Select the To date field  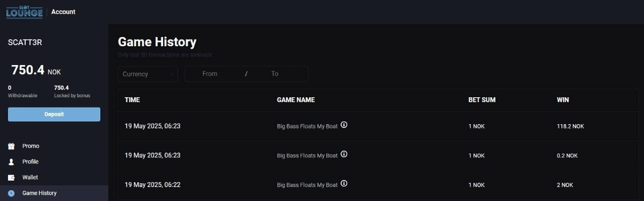[275, 74]
